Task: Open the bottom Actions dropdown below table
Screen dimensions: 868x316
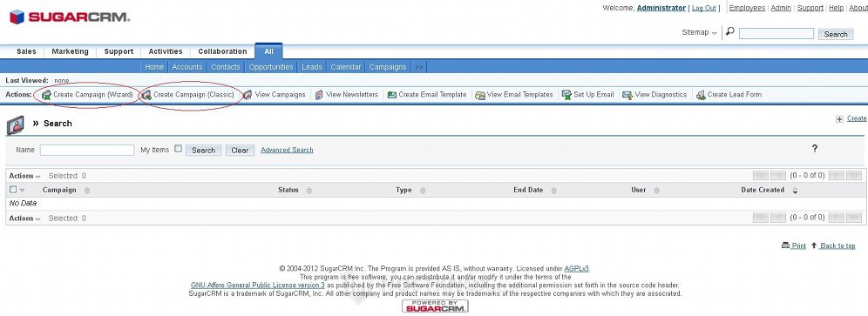Action: click(x=25, y=219)
